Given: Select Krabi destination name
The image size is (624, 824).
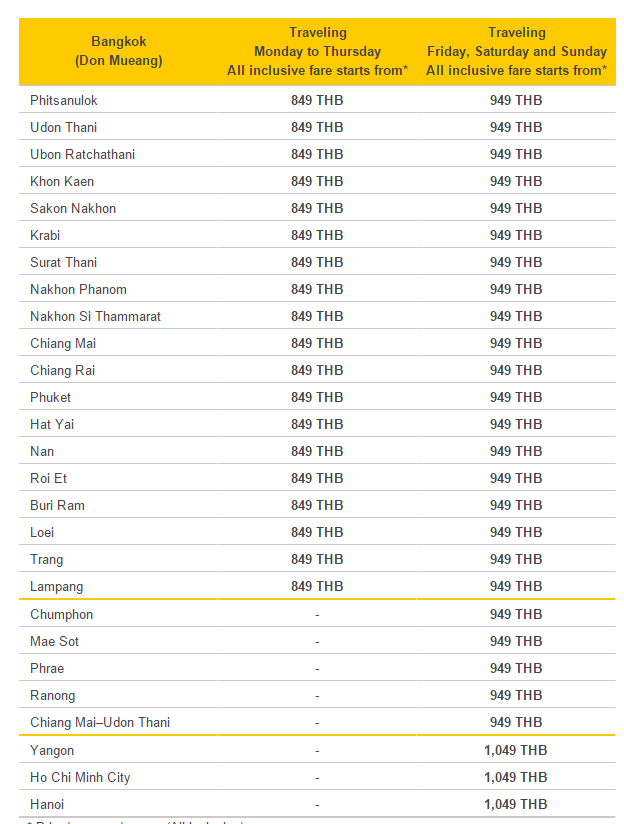Looking at the screenshot, I should pyautogui.click(x=45, y=235).
